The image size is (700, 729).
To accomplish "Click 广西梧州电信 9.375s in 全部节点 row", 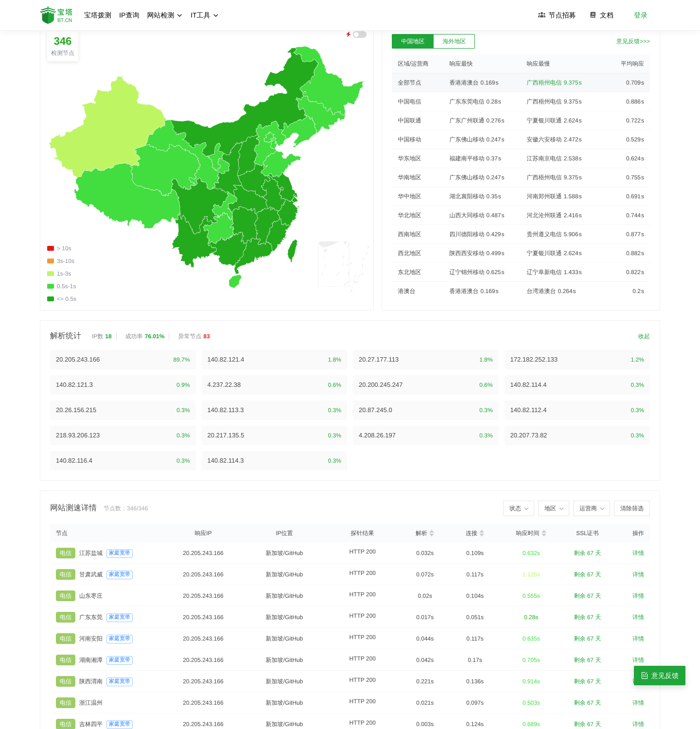I will click(554, 83).
